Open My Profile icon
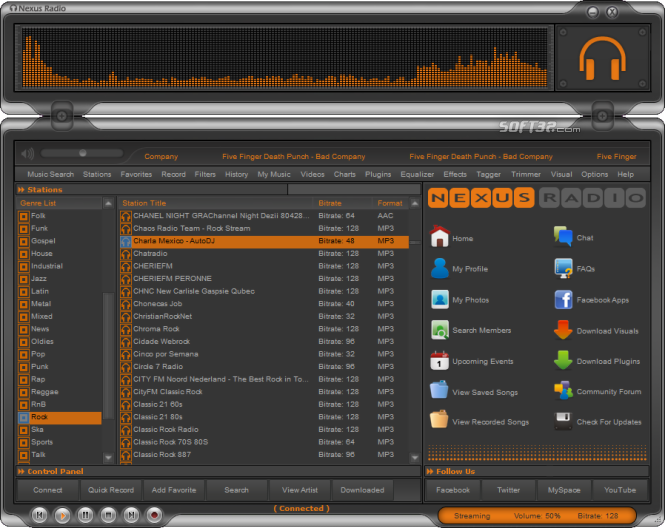The height and width of the screenshot is (528, 665). tap(439, 268)
